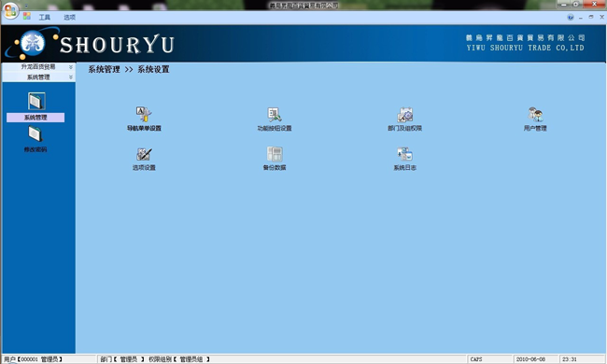Click the colored squares quick-access icon
The width and height of the screenshot is (607, 364).
tap(27, 16)
